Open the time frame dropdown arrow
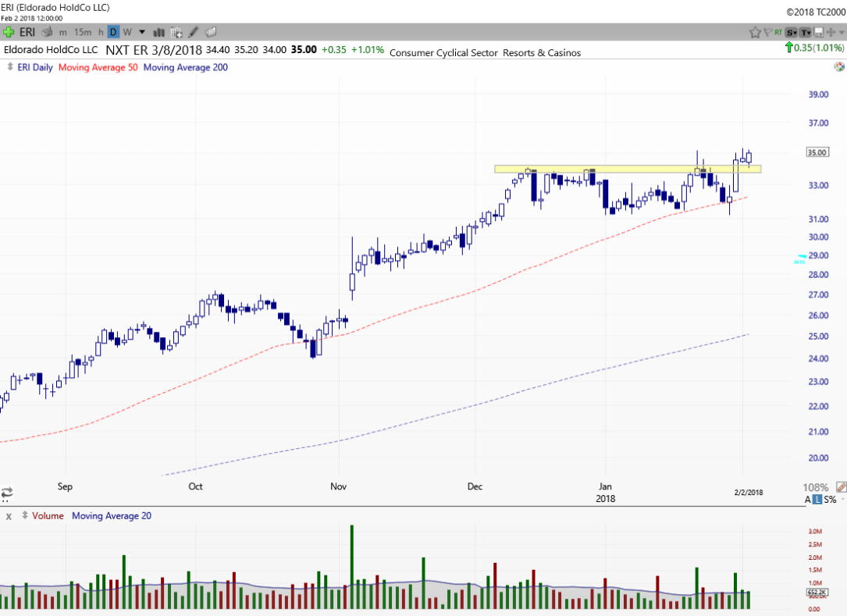This screenshot has height=616, width=847. (x=142, y=32)
